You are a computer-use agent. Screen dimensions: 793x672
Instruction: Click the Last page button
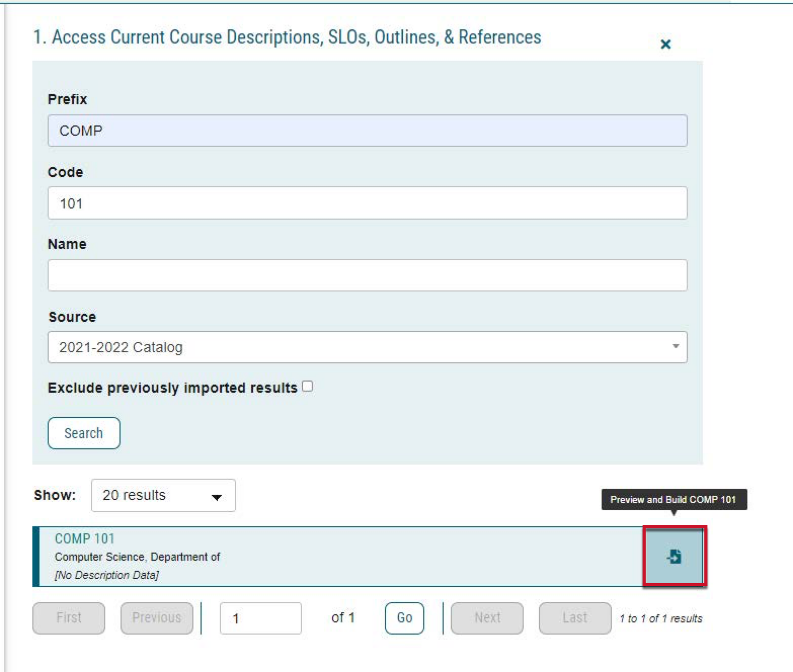[575, 618]
